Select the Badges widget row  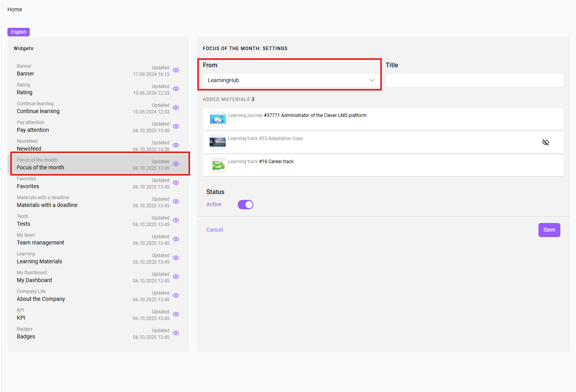point(98,333)
